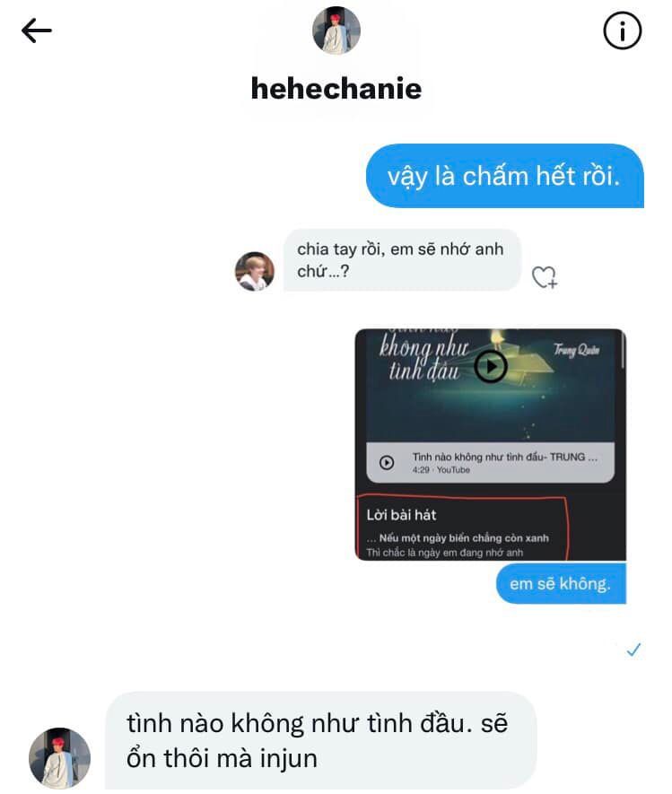Select the "tình nào không như tình đầu" reply bubble
The width and height of the screenshot is (672, 794).
click(321, 740)
